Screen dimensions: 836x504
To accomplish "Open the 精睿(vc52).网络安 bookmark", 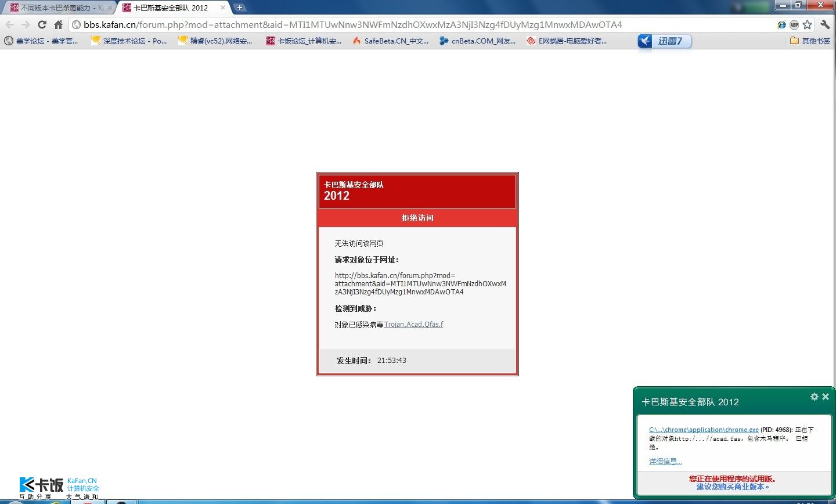I will 215,41.
